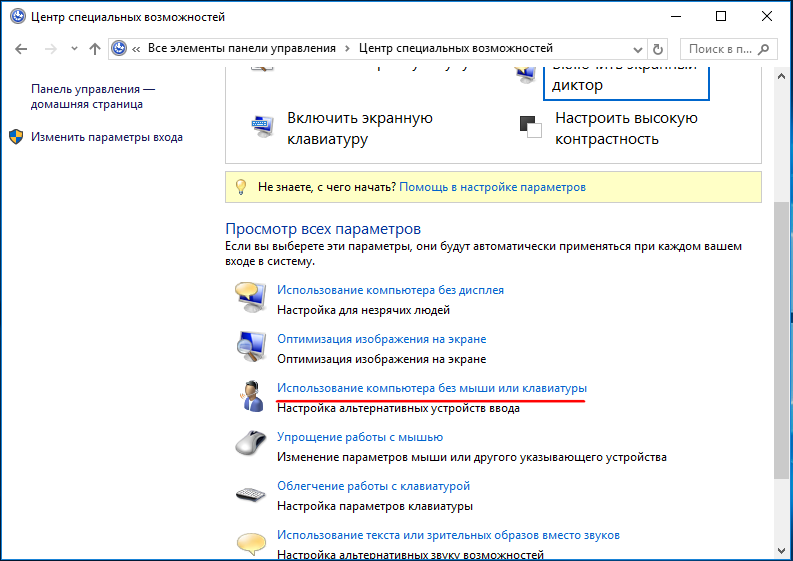Viewport: 793px width, 561px height.
Task: Select 'Включить экранную клавиатуру'
Action: 360,128
